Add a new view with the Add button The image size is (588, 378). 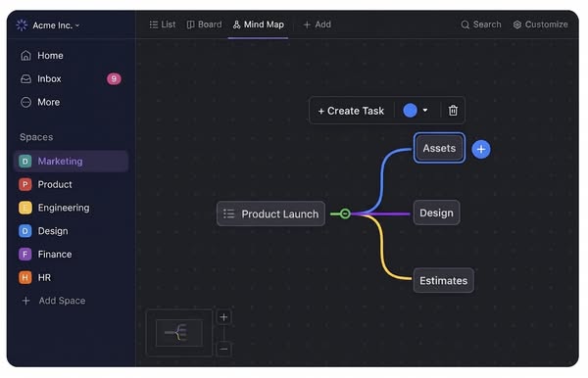point(318,24)
